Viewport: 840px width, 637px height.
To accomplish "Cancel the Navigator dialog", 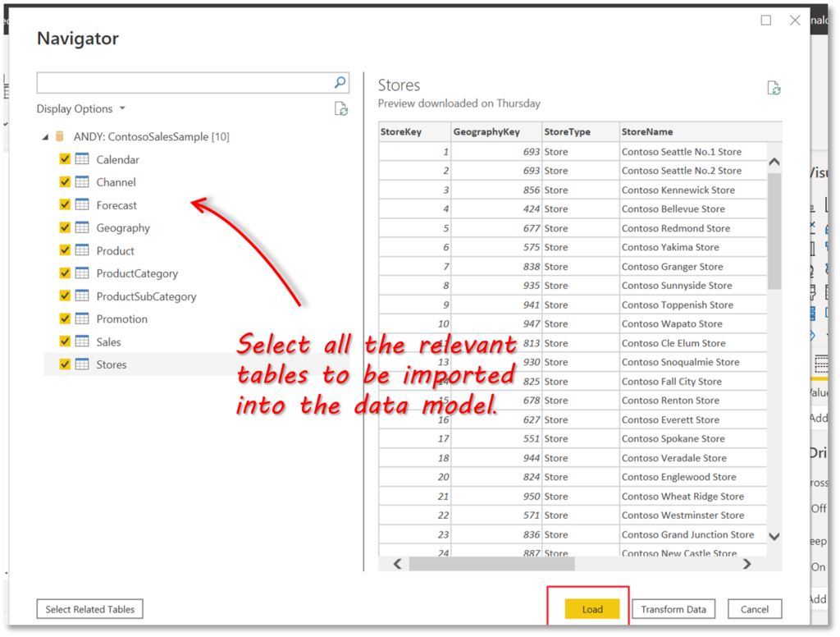I will click(x=755, y=609).
